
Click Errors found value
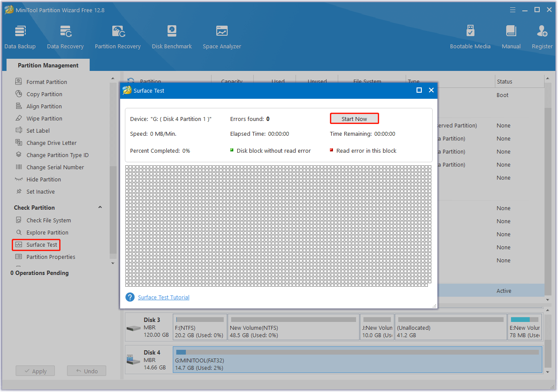point(268,119)
